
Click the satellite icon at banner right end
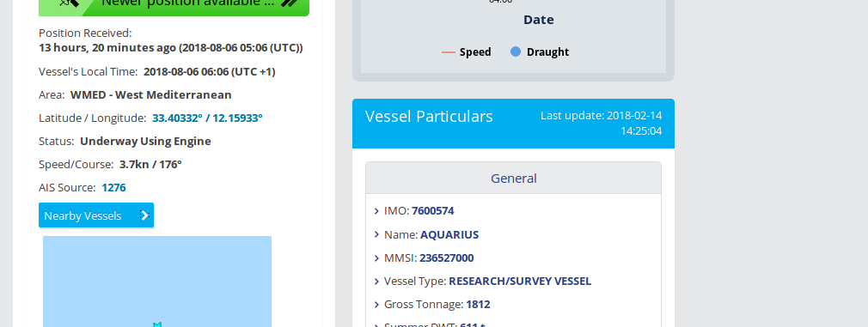[x=290, y=3]
